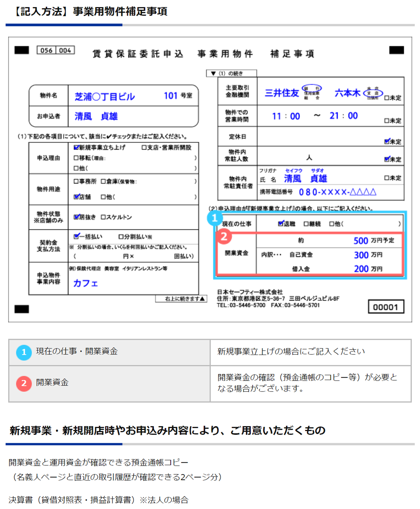Click the form code 056
This screenshot has width=420, height=509.
46,50
